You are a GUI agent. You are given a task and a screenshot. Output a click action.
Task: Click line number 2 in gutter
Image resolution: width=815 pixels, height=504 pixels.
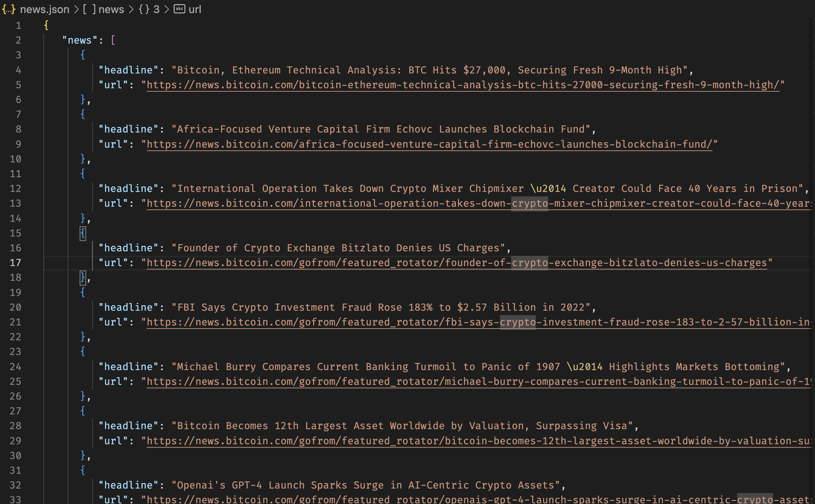[18, 41]
